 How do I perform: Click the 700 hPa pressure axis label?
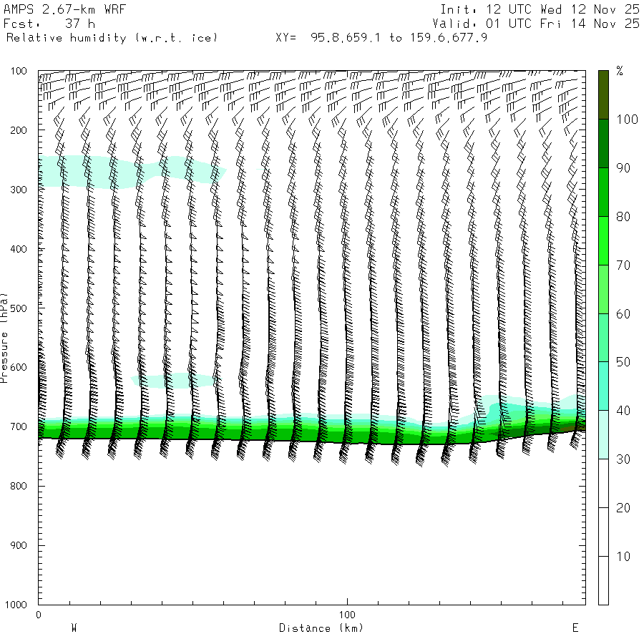tap(19, 426)
